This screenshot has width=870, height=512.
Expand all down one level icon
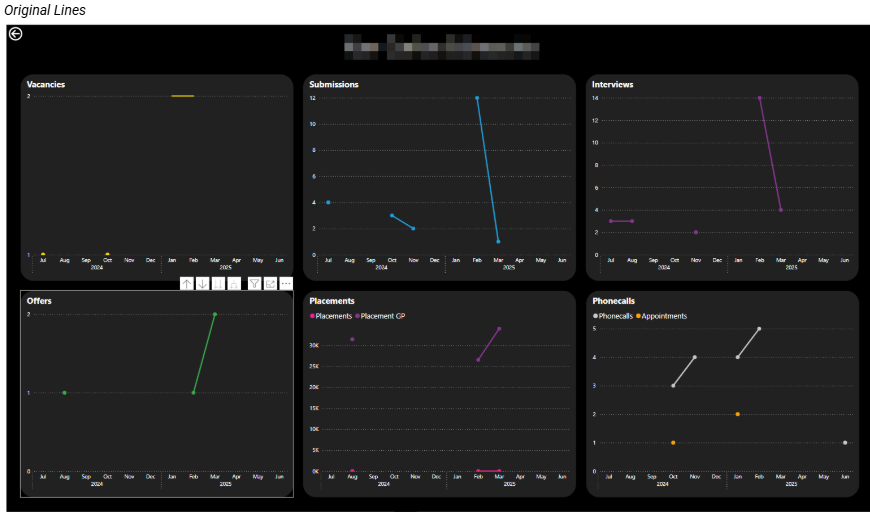pyautogui.click(x=234, y=283)
